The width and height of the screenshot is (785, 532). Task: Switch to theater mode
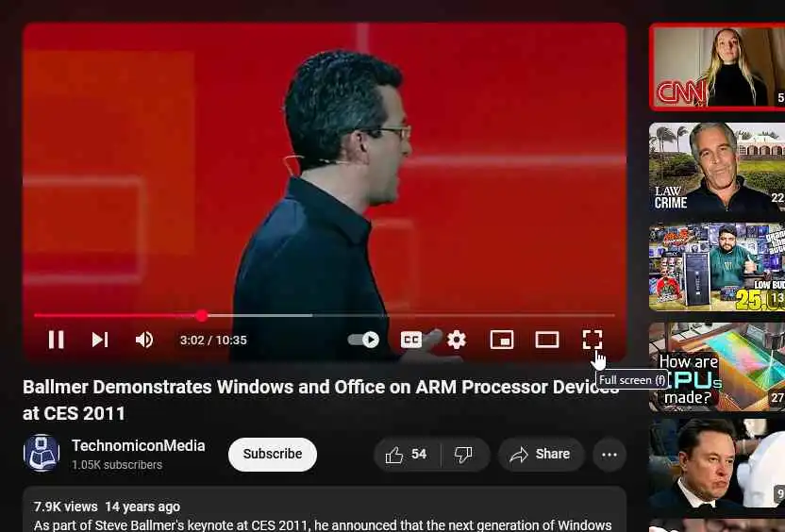tap(546, 340)
